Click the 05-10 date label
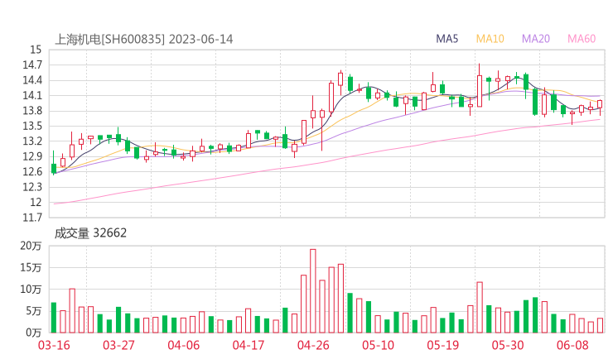Screen dimensions: 613x364 pyautogui.click(x=378, y=345)
